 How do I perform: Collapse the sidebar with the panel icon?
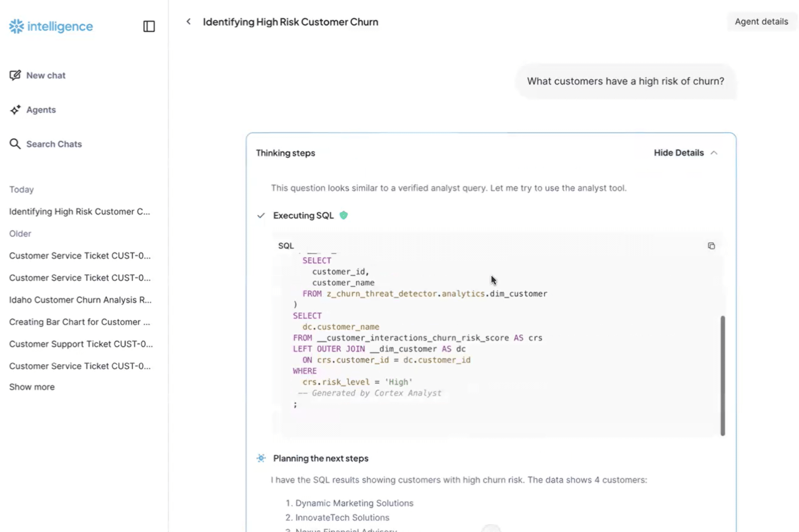tap(149, 26)
